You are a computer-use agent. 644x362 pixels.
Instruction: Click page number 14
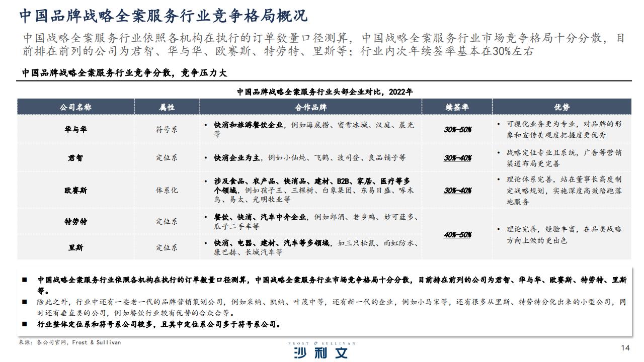(625, 348)
